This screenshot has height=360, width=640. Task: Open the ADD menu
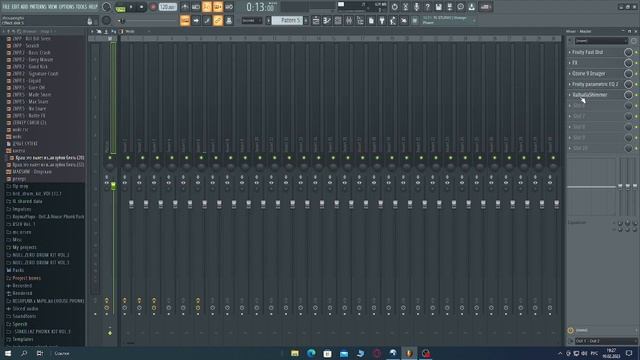pyautogui.click(x=24, y=7)
